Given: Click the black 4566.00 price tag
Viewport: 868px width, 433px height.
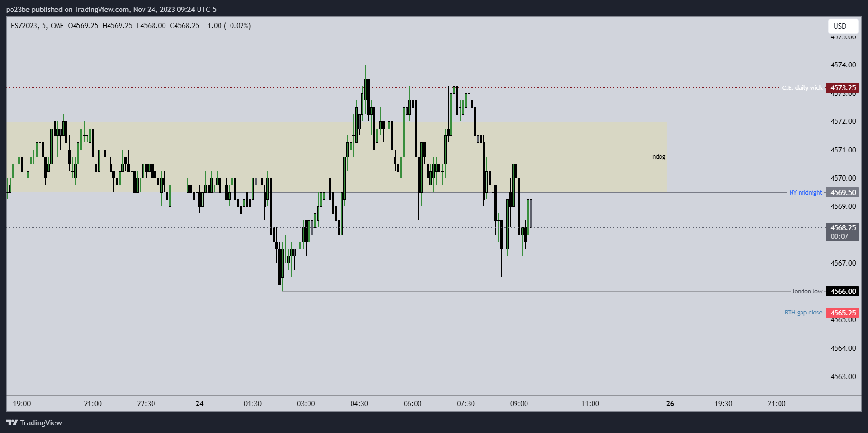Looking at the screenshot, I should pos(843,292).
